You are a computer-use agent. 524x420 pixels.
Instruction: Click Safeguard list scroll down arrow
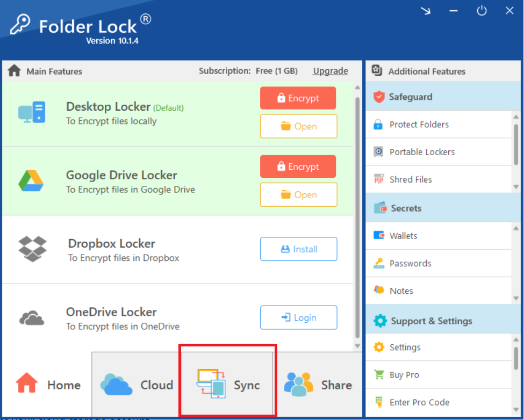click(x=516, y=186)
